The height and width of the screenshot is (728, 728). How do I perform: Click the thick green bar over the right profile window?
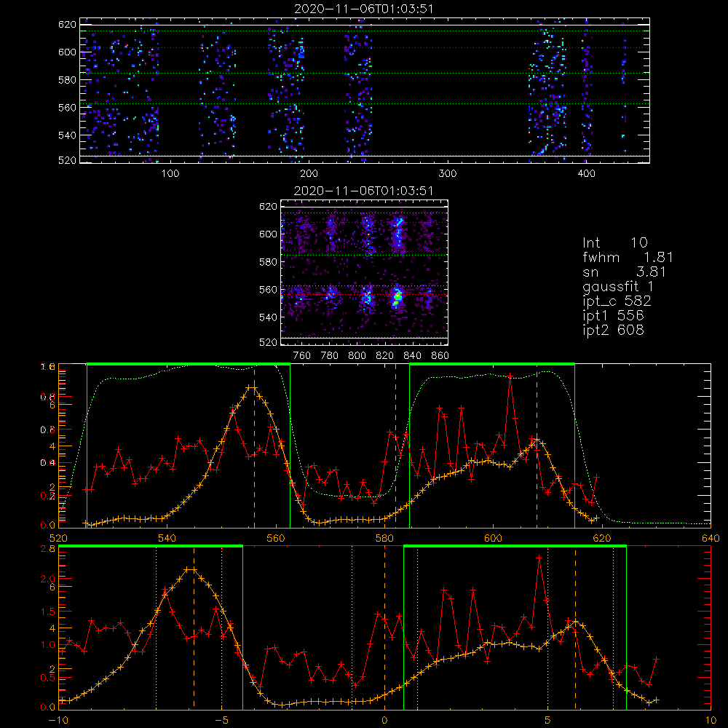point(492,365)
